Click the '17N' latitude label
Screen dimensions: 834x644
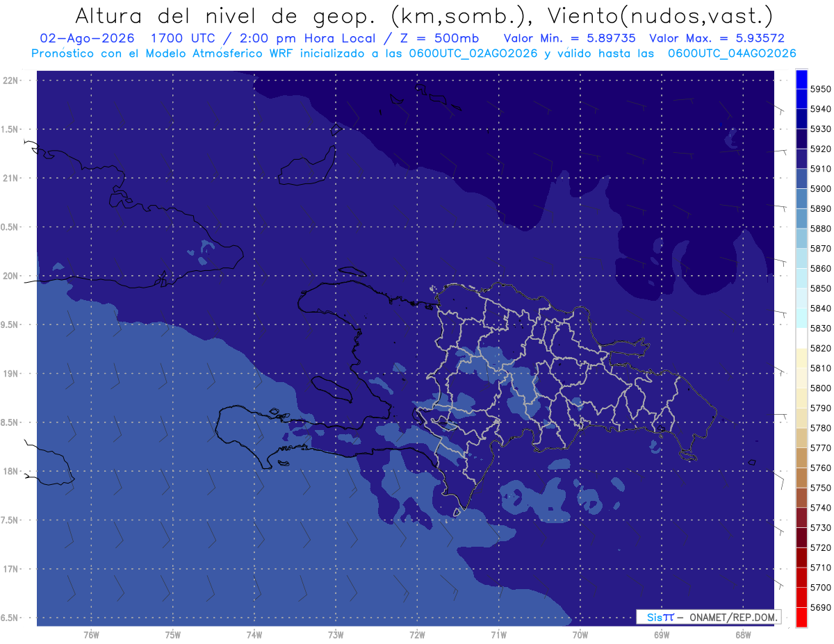click(x=11, y=569)
